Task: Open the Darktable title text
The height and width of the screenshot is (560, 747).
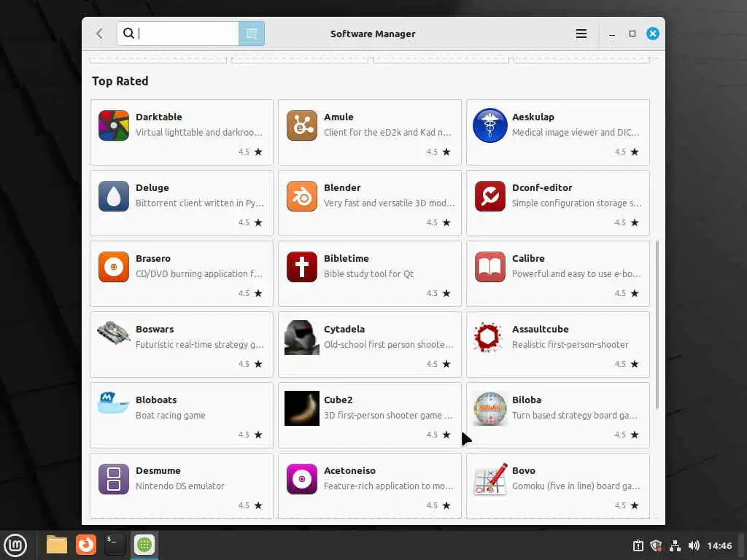Action: (x=158, y=117)
